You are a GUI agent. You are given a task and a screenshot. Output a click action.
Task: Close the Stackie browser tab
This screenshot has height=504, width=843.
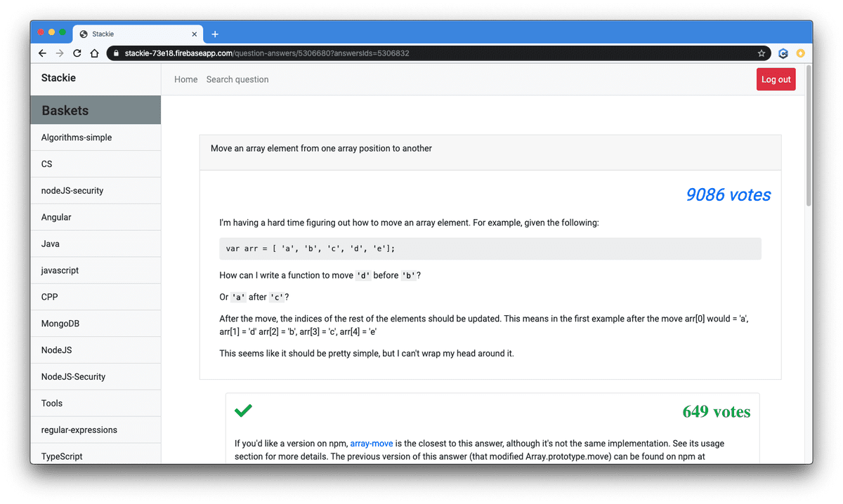click(x=195, y=34)
